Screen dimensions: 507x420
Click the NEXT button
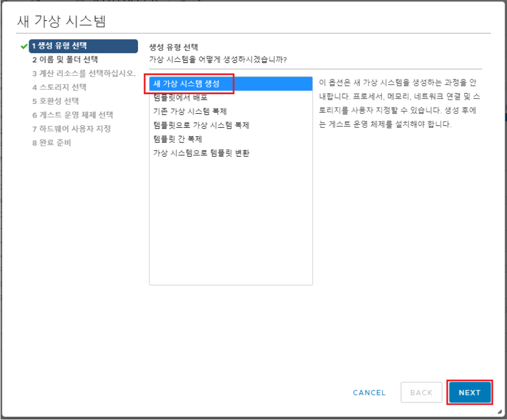(469, 392)
